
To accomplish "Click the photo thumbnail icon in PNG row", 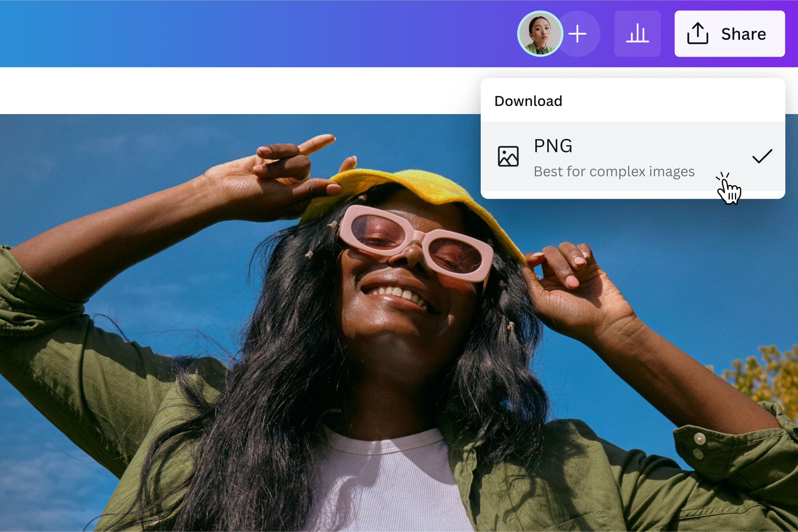I will (508, 157).
